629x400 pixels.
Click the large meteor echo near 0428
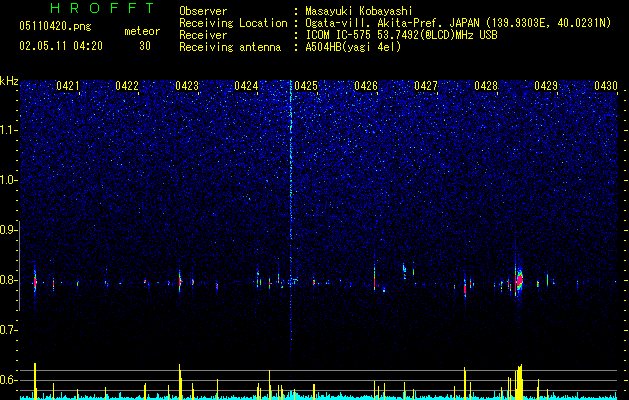(519, 279)
